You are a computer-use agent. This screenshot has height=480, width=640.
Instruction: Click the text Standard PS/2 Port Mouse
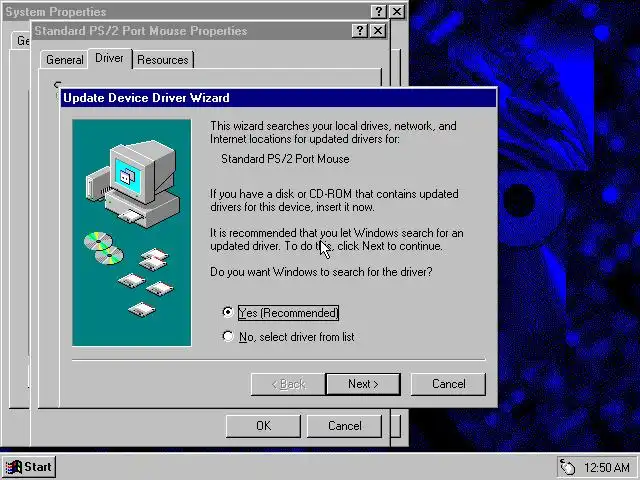285,159
